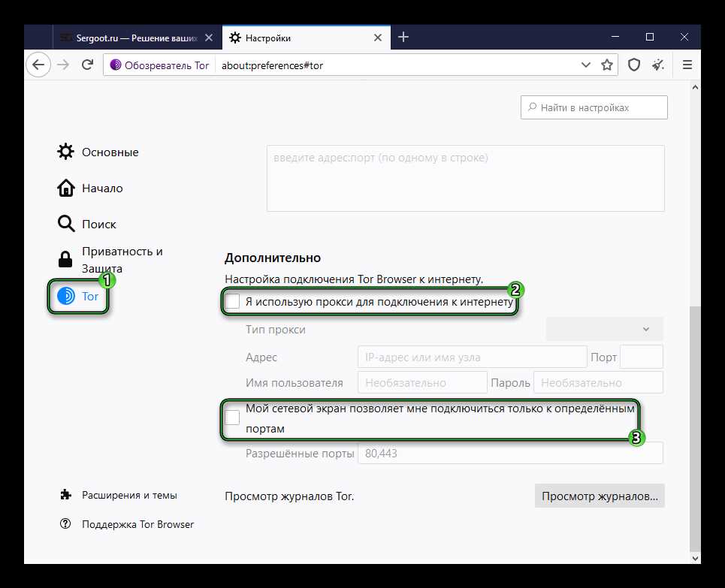Click the 'Просмотр журналов Tor.' label
Image resolution: width=725 pixels, height=588 pixels.
289,496
